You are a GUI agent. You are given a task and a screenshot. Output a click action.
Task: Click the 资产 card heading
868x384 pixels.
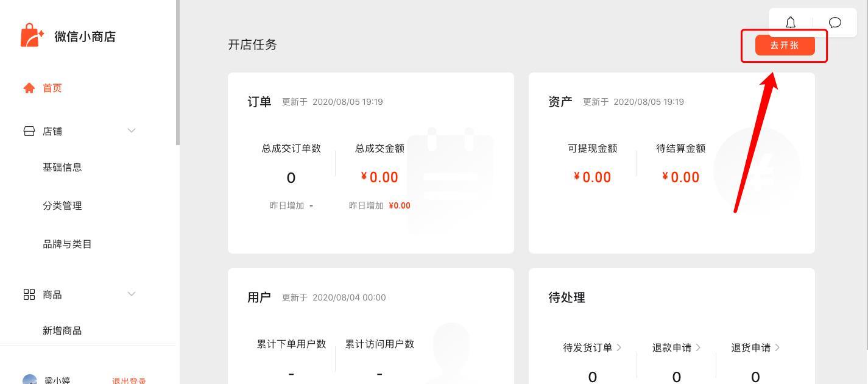(560, 102)
